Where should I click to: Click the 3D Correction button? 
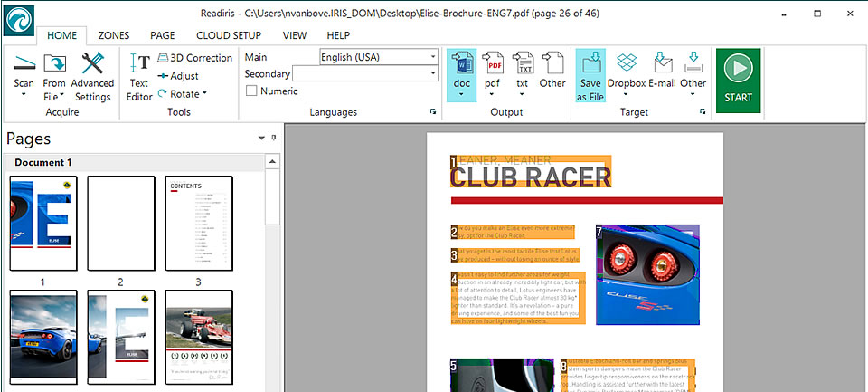(194, 58)
